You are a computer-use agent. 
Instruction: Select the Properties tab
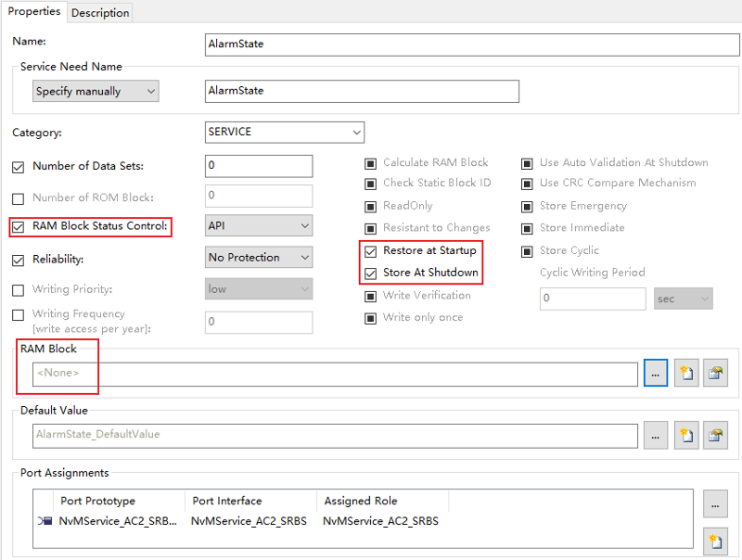pos(34,12)
